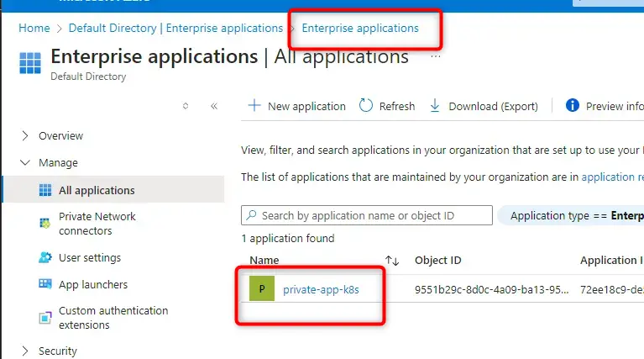Open App launchers
The height and width of the screenshot is (359, 644).
(93, 284)
